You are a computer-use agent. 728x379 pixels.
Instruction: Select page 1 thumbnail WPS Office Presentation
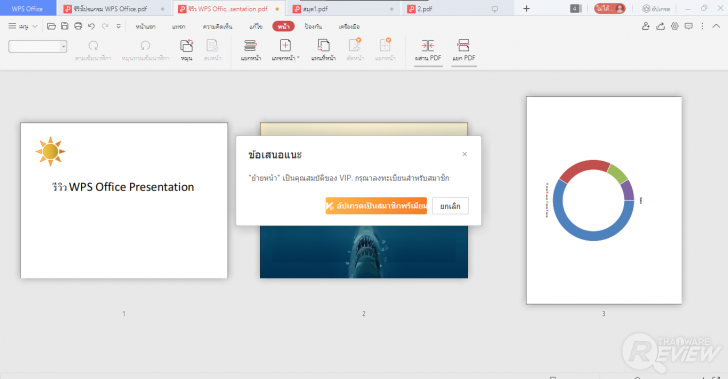click(x=124, y=201)
